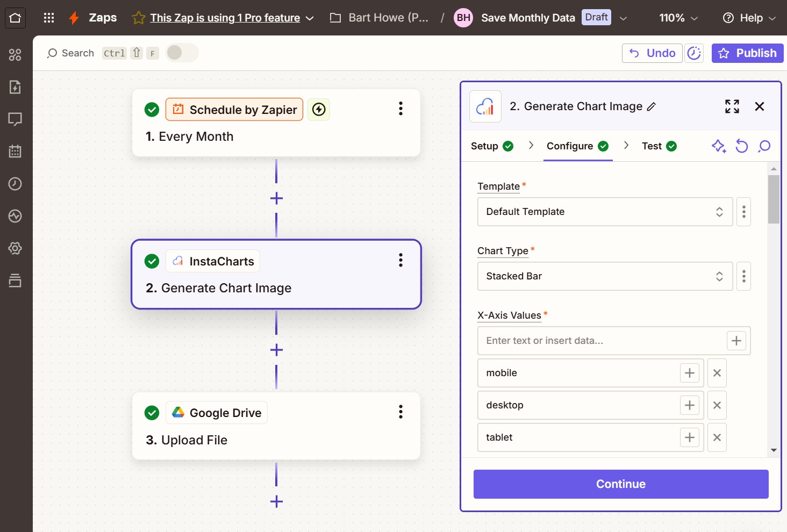Open the three-dot menu on Every Month step
Viewport: 787px width, 532px height.
(x=400, y=109)
